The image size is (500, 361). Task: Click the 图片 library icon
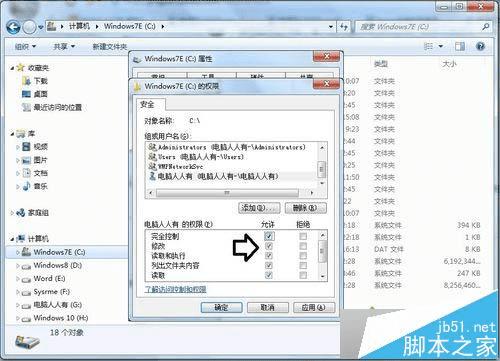(x=26, y=160)
